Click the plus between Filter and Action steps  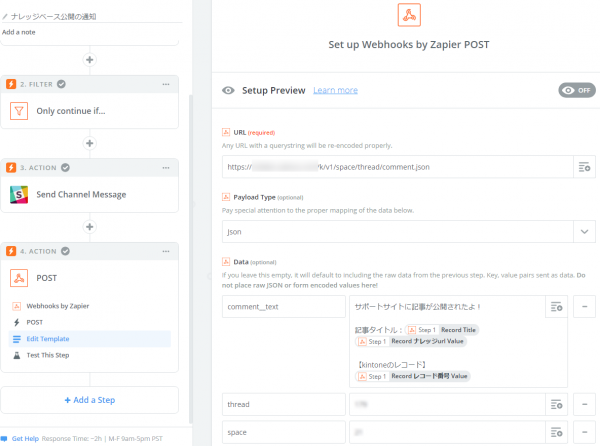click(90, 143)
